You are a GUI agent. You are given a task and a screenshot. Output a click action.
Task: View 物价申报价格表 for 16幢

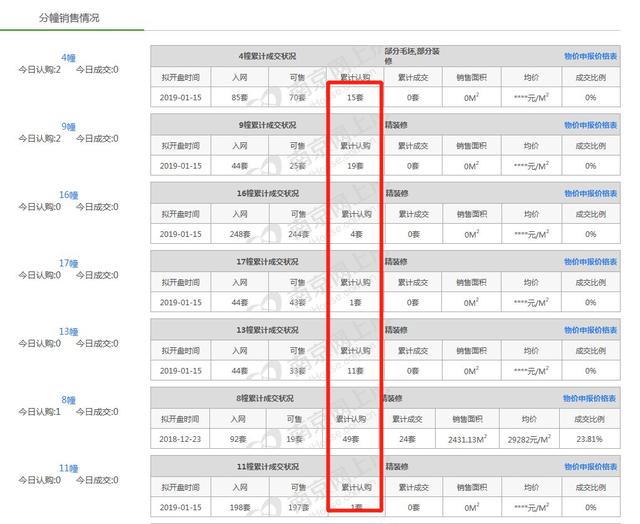point(590,193)
